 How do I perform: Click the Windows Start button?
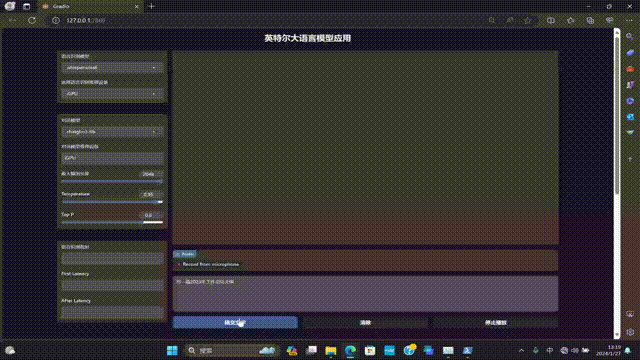pyautogui.click(x=172, y=350)
